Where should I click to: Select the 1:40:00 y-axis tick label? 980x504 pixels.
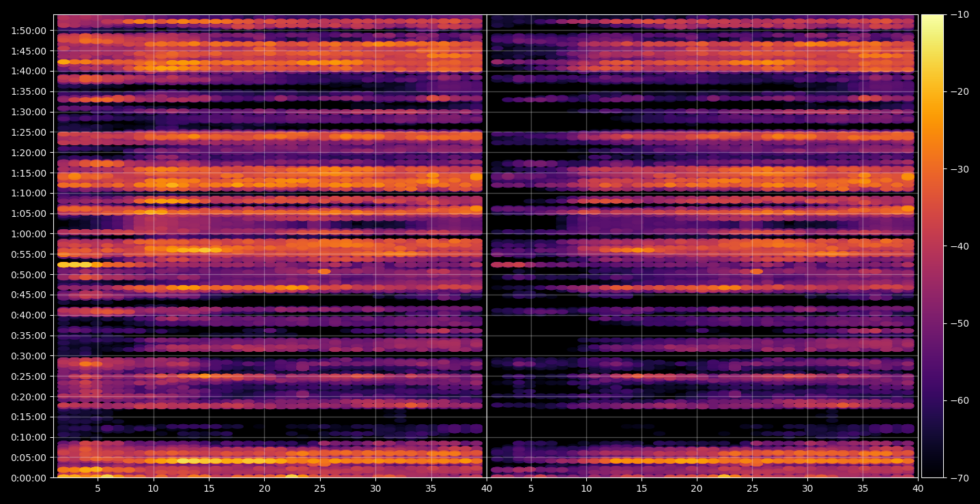pyautogui.click(x=29, y=71)
